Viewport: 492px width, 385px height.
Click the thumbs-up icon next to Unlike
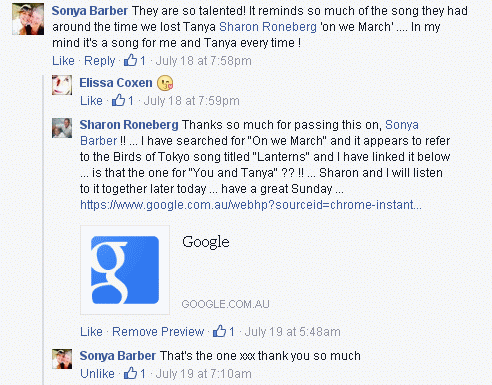(x=130, y=373)
